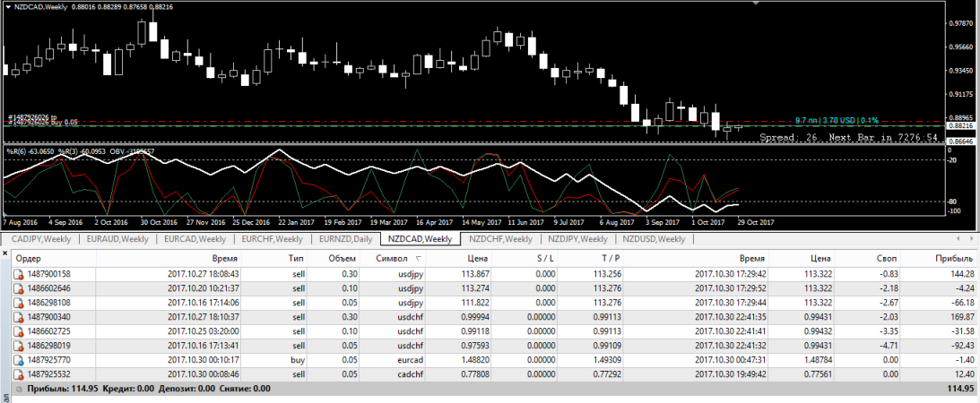Viewport: 980px width, 403px height.
Task: Open the NZDCAD chart dropdown triangle
Action: coord(7,6)
